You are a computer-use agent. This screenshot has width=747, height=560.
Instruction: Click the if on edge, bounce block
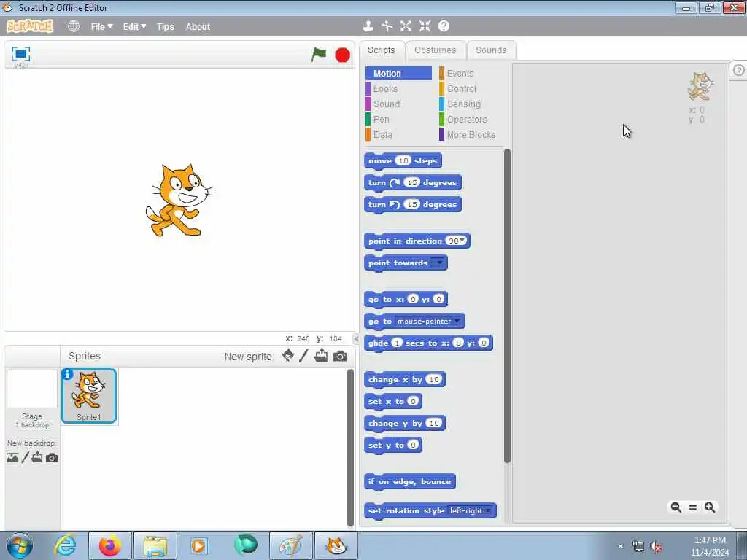pyautogui.click(x=410, y=481)
